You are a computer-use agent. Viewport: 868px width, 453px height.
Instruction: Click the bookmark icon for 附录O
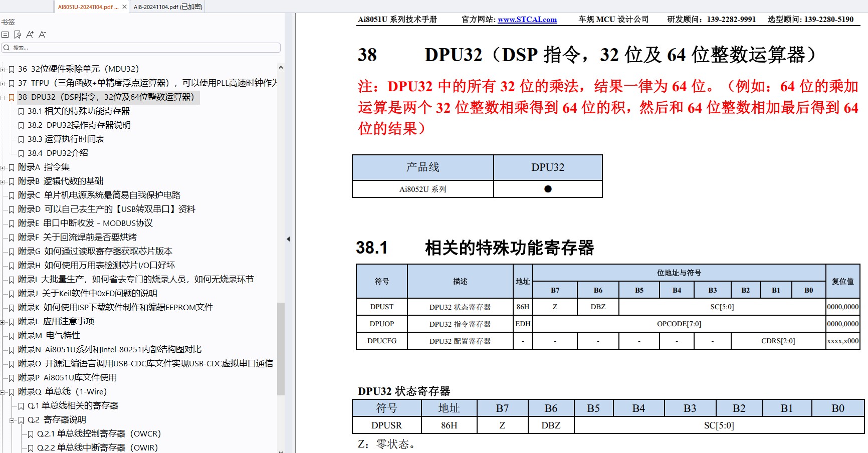[12, 364]
